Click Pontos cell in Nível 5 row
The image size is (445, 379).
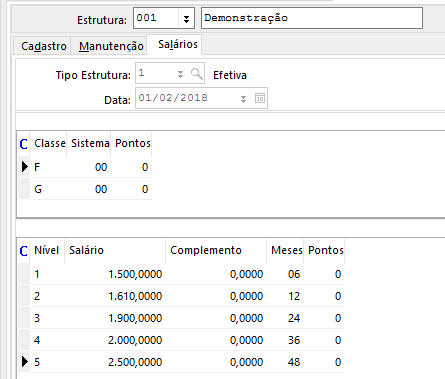pos(324,362)
